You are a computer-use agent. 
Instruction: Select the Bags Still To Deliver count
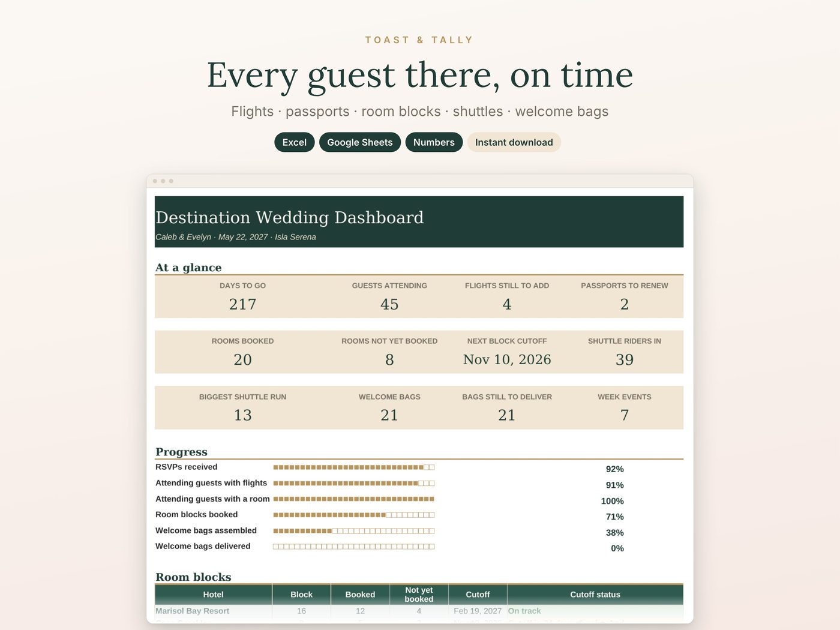tap(507, 415)
